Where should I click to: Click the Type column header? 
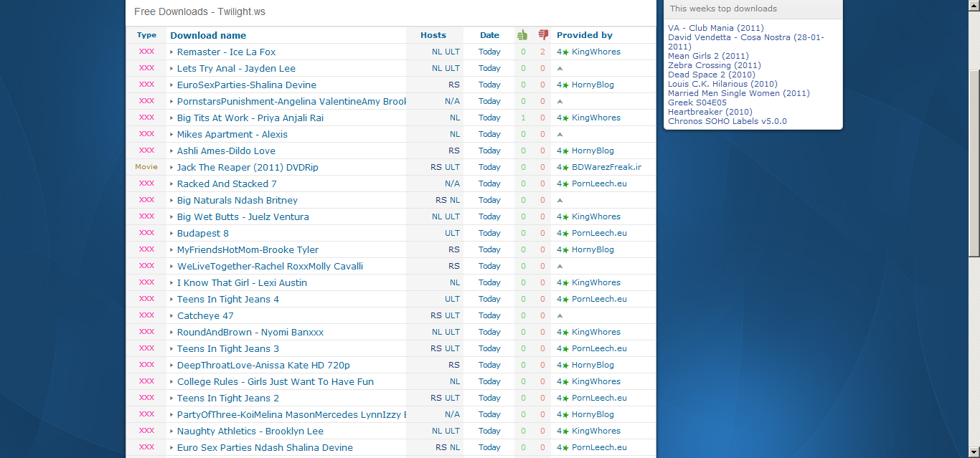[x=146, y=35]
